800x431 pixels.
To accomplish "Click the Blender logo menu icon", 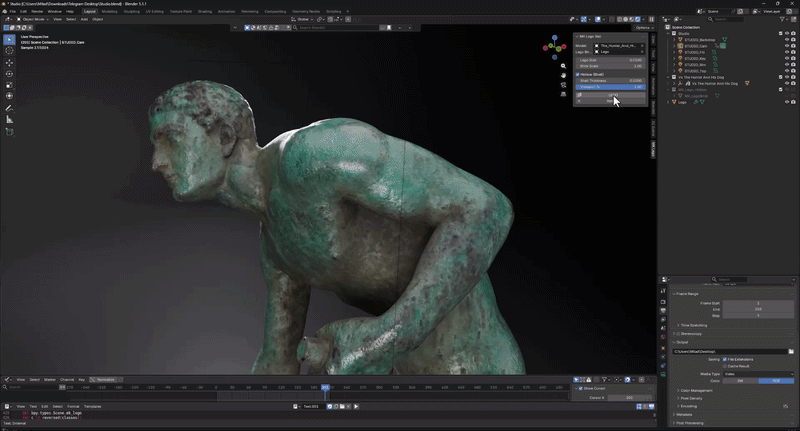I will click(5, 11).
